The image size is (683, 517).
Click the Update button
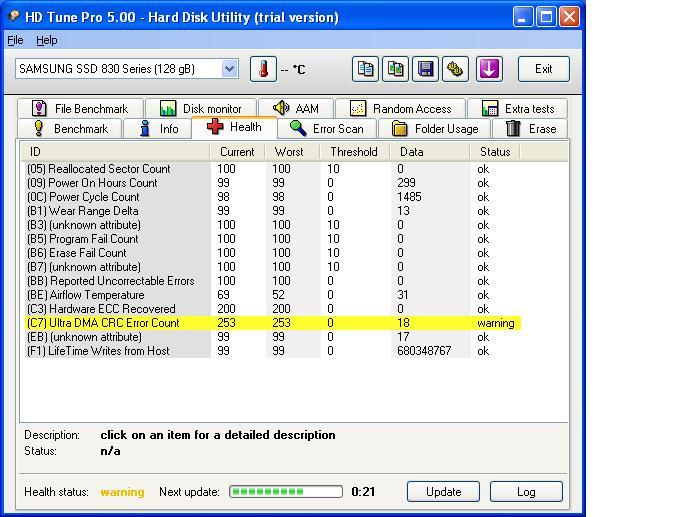(x=443, y=492)
